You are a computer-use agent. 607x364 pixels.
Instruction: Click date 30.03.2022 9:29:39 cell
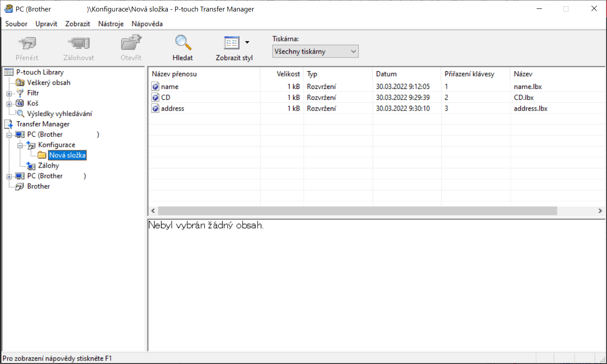tap(402, 97)
